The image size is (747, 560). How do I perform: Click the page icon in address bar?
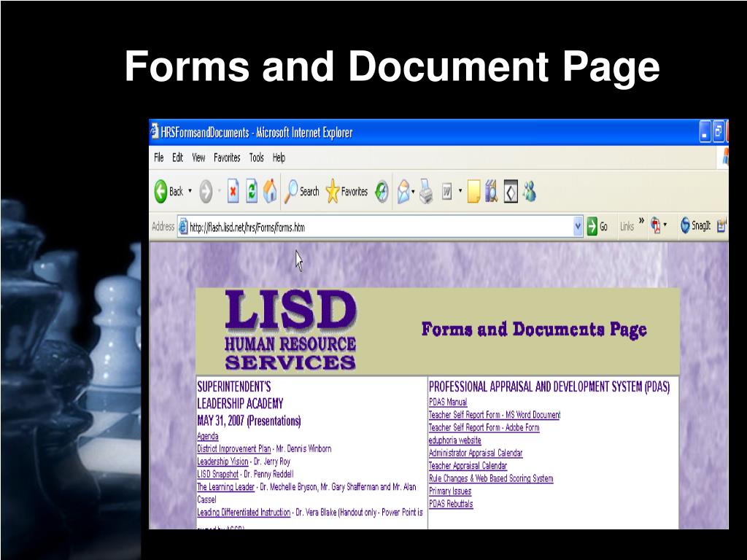pos(183,227)
